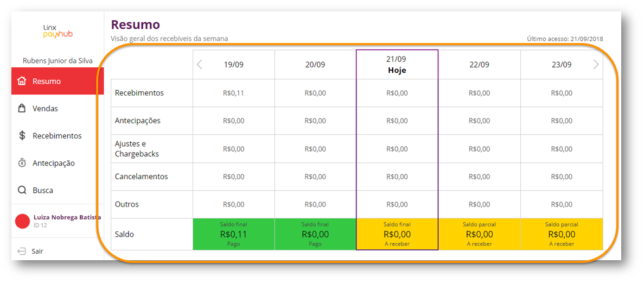Click the Sair logout link

click(x=37, y=251)
